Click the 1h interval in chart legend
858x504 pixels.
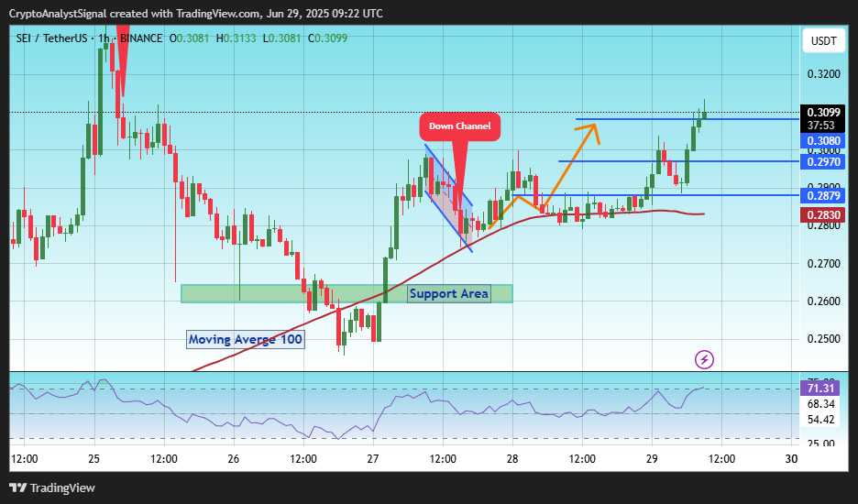point(104,38)
